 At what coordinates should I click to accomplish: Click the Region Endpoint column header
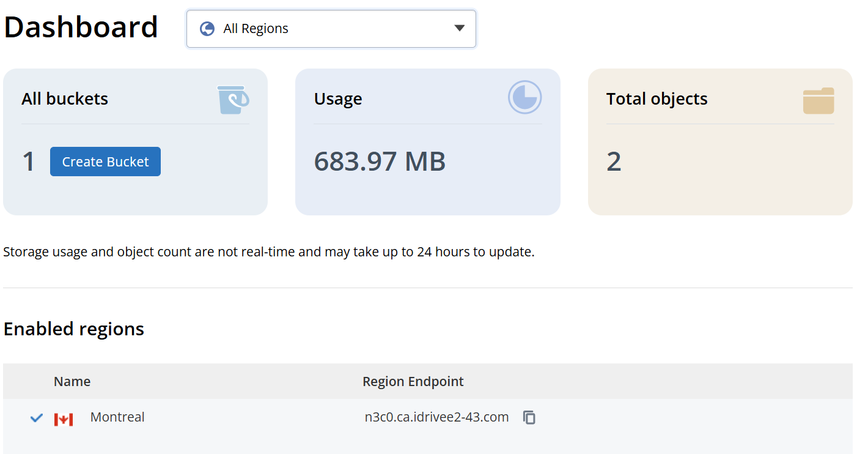(x=413, y=382)
